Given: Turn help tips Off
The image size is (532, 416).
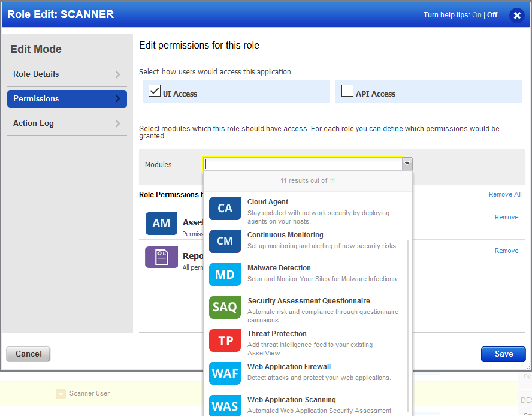Looking at the screenshot, I should (x=492, y=14).
